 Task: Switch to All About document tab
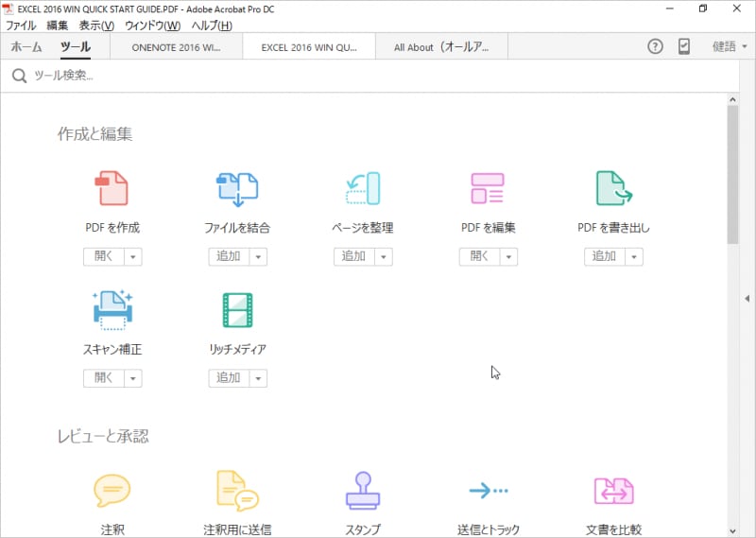[x=441, y=47]
